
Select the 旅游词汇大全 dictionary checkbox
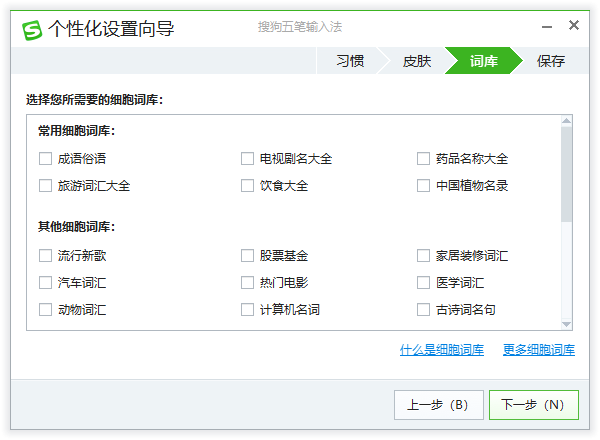[45, 185]
